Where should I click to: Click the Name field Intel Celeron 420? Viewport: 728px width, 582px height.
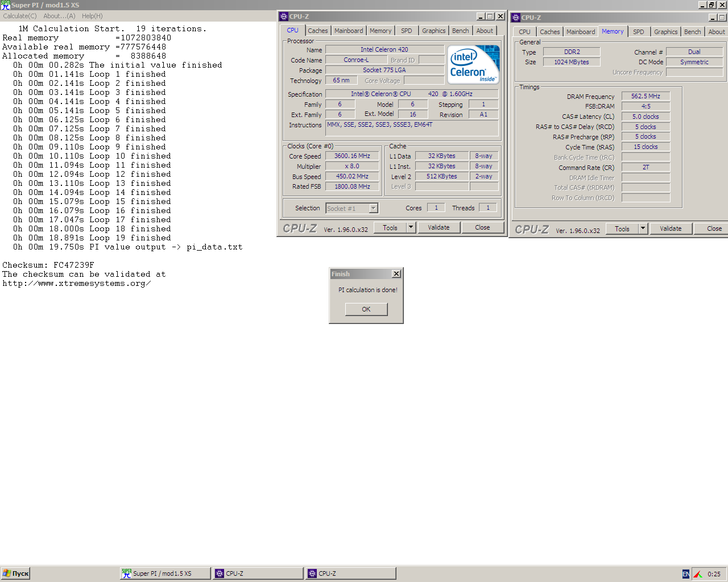pyautogui.click(x=384, y=50)
